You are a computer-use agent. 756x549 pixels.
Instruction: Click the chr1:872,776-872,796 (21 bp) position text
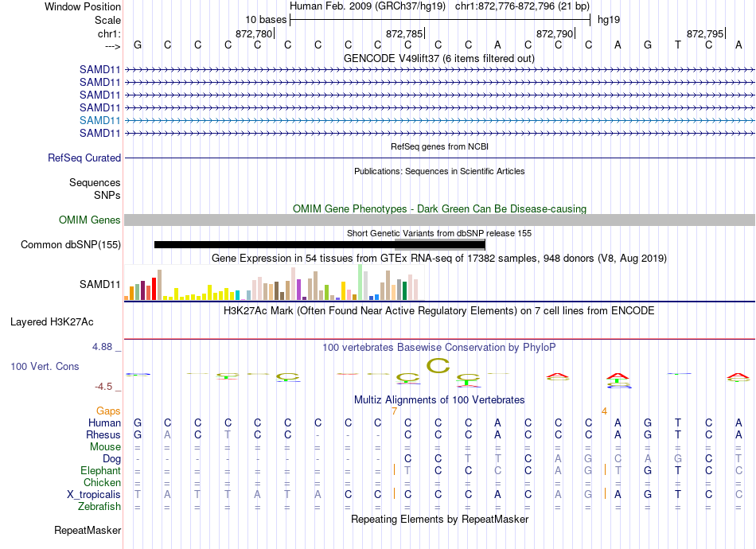click(522, 6)
